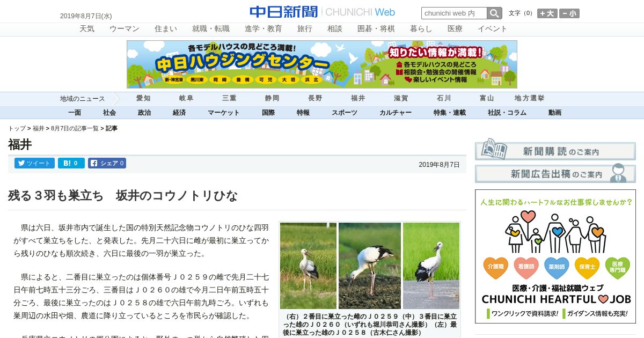Select 岐阜 regional news
The width and height of the screenshot is (644, 338).
coord(186,98)
